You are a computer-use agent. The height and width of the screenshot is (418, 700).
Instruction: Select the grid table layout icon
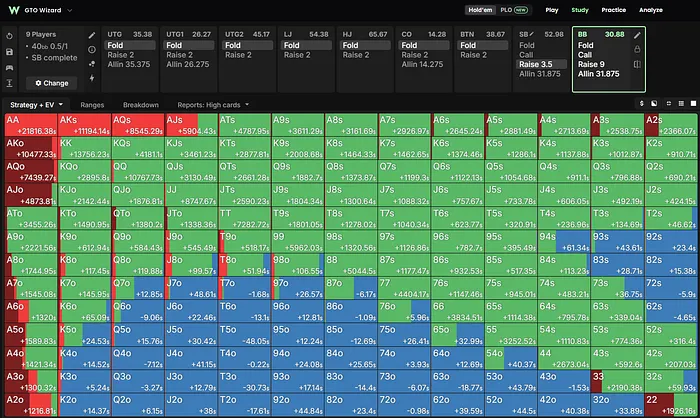point(681,104)
